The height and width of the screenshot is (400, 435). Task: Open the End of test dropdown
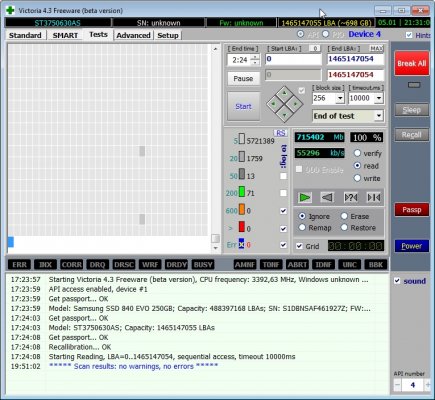(379, 116)
